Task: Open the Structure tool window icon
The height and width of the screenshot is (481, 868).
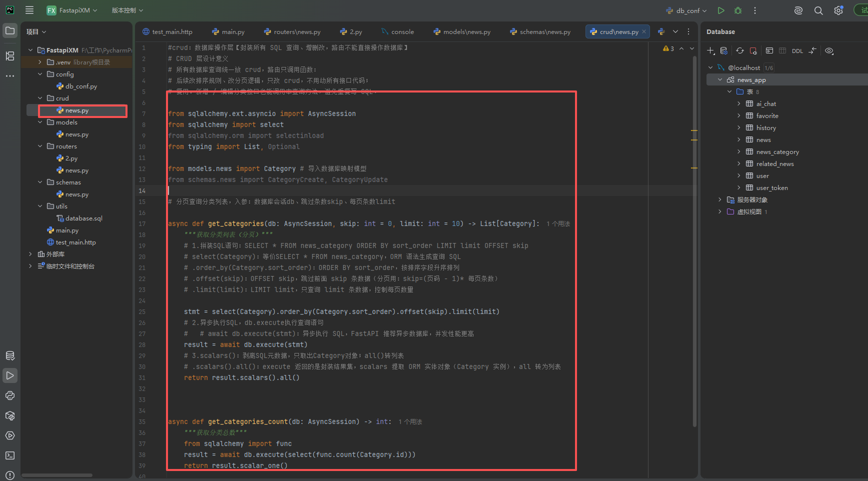Action: tap(10, 56)
